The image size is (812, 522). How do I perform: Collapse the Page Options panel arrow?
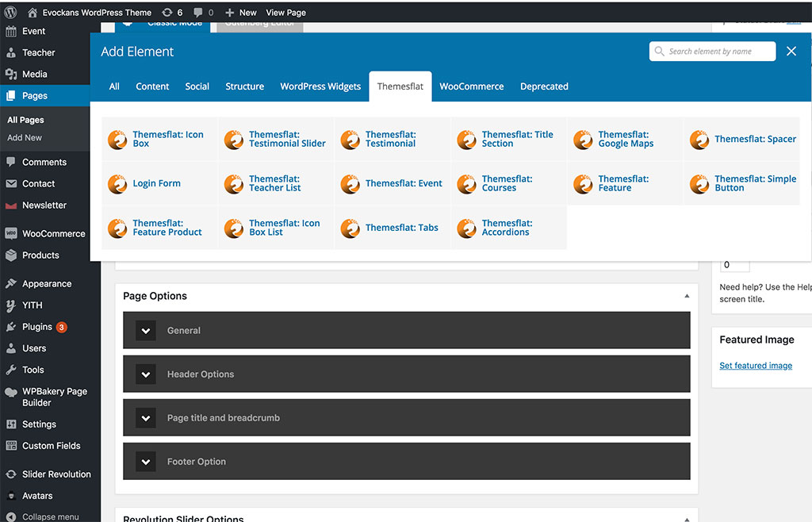[x=687, y=296]
